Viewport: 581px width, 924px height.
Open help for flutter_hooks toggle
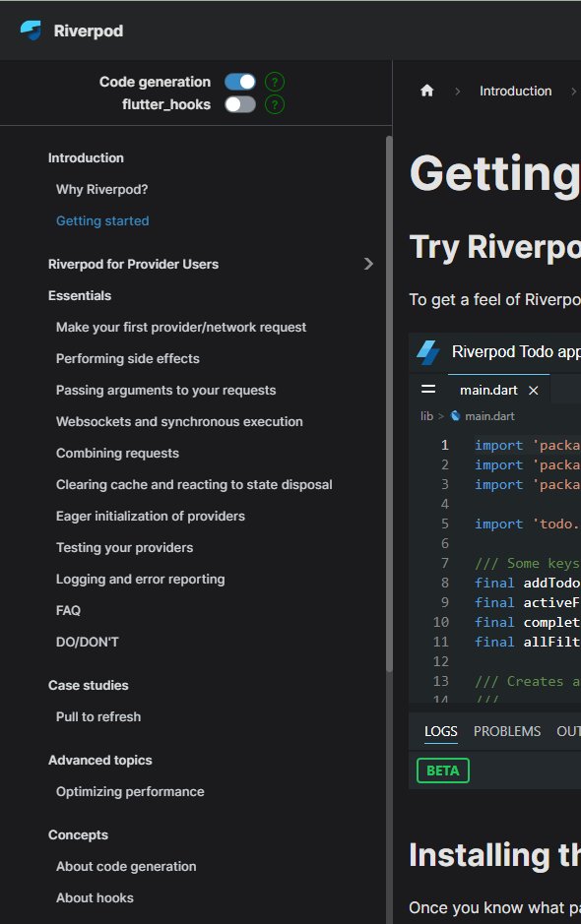click(x=275, y=105)
